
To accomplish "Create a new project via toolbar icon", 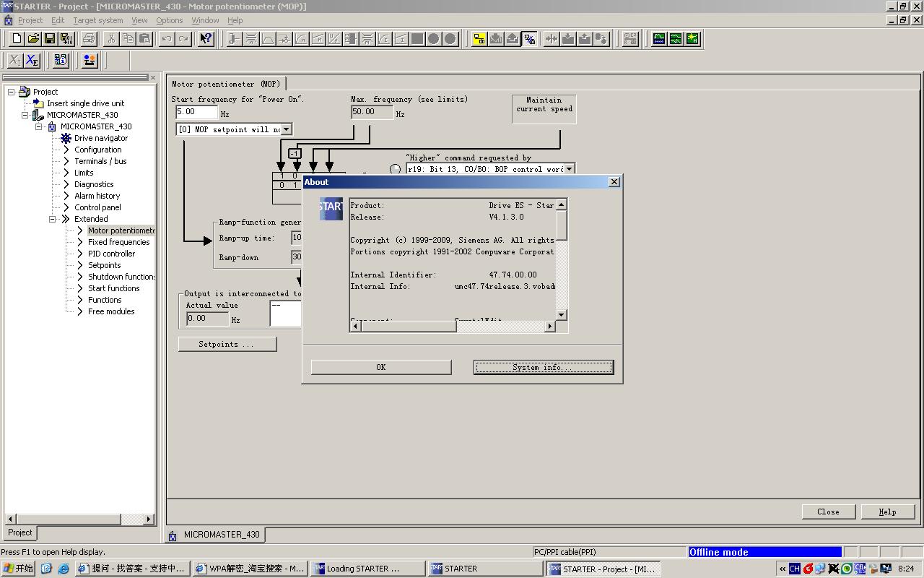I will coord(17,39).
